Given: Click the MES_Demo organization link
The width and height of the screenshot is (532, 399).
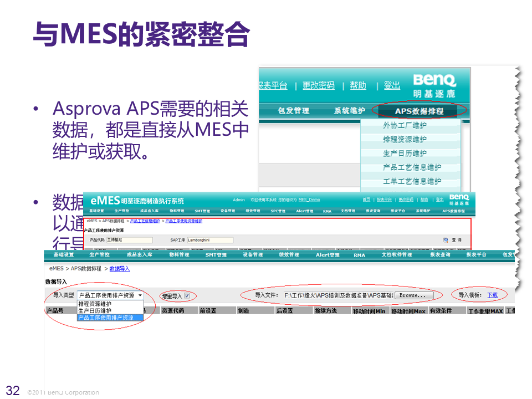Looking at the screenshot, I should pyautogui.click(x=309, y=200).
